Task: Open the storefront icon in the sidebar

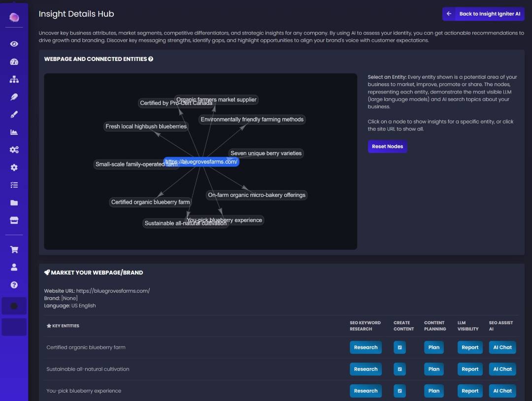Action: point(14,220)
